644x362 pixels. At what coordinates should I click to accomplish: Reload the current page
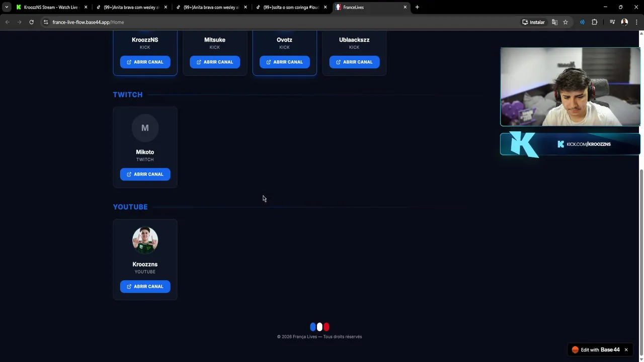31,22
